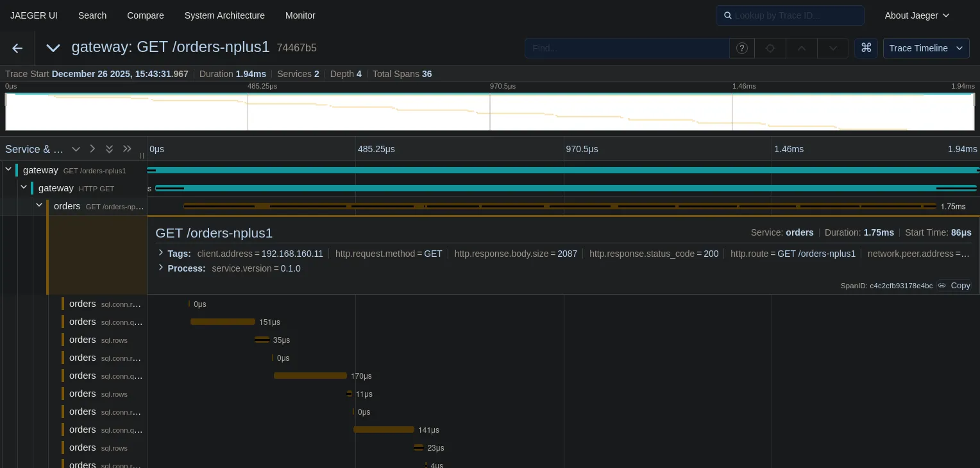Click the search help question mark icon
Viewport: 980px width, 468px height.
742,48
